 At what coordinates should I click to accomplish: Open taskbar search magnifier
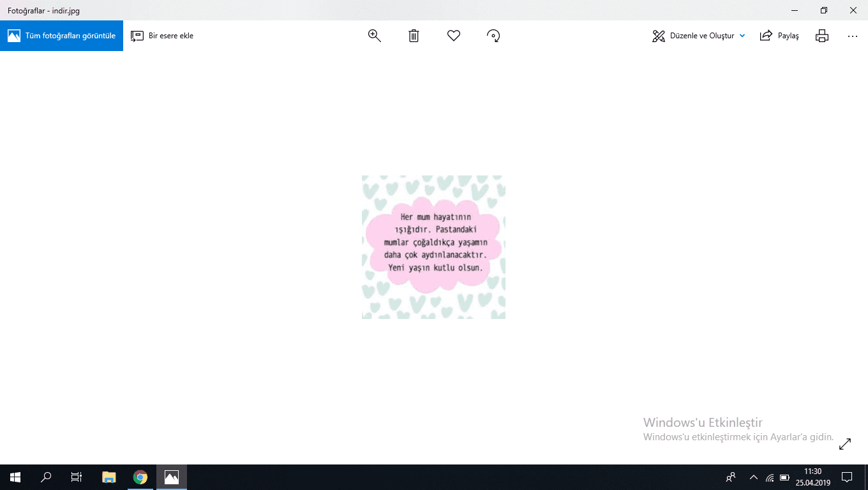tap(46, 477)
